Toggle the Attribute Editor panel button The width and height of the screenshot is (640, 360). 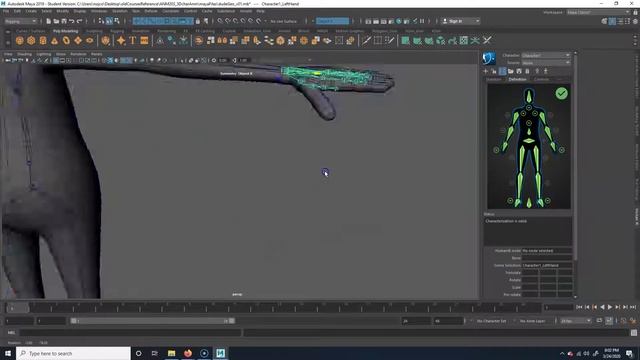(x=620, y=21)
